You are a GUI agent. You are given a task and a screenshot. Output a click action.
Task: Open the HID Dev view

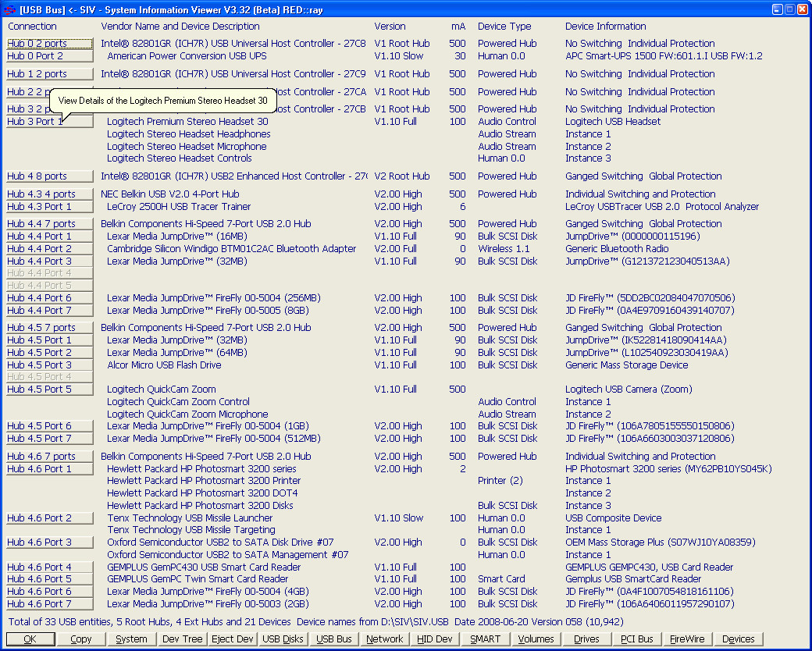tap(435, 639)
